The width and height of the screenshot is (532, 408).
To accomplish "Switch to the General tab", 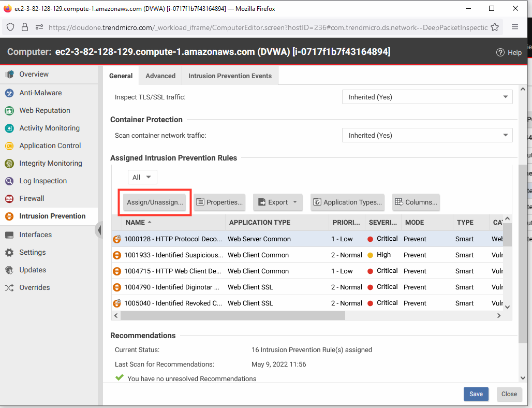I will 121,76.
